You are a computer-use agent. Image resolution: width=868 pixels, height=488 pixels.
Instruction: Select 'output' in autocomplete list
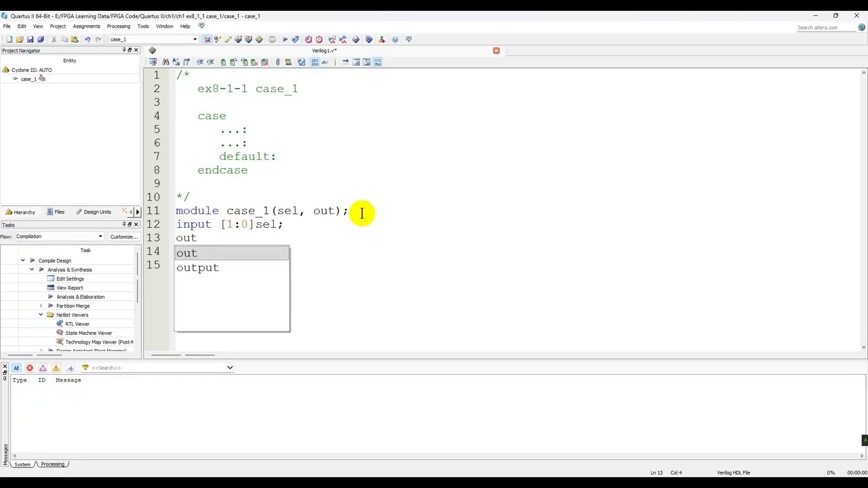(232, 268)
